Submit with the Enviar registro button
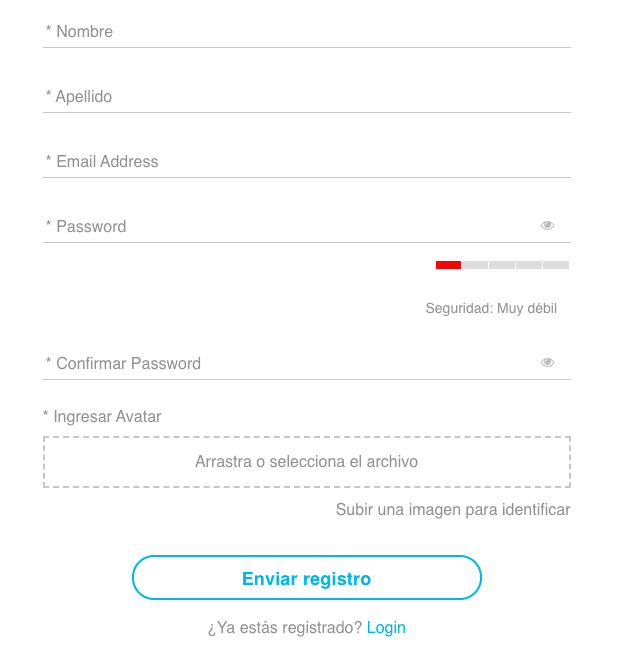Screen dimensions: 628x651 point(307,578)
